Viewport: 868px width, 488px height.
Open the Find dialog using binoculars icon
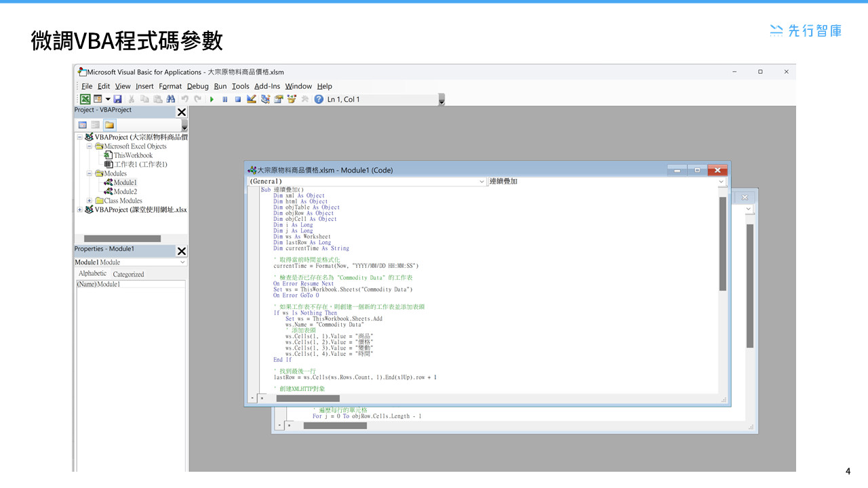(171, 99)
